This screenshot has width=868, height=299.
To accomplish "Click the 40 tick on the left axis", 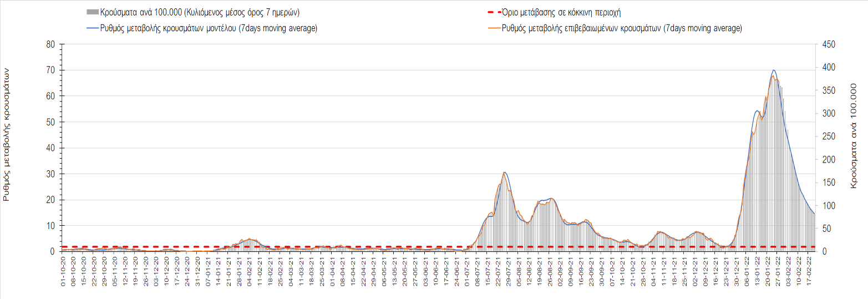I will click(49, 148).
